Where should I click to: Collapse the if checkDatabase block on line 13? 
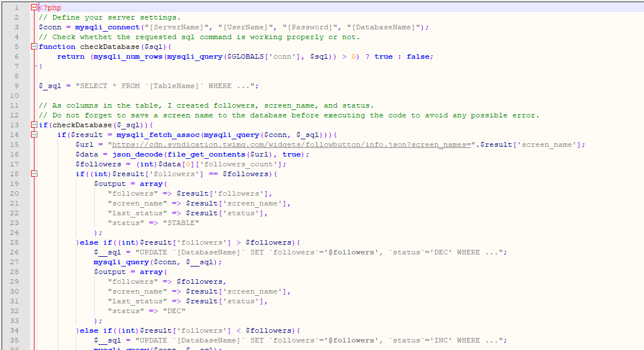coord(33,125)
